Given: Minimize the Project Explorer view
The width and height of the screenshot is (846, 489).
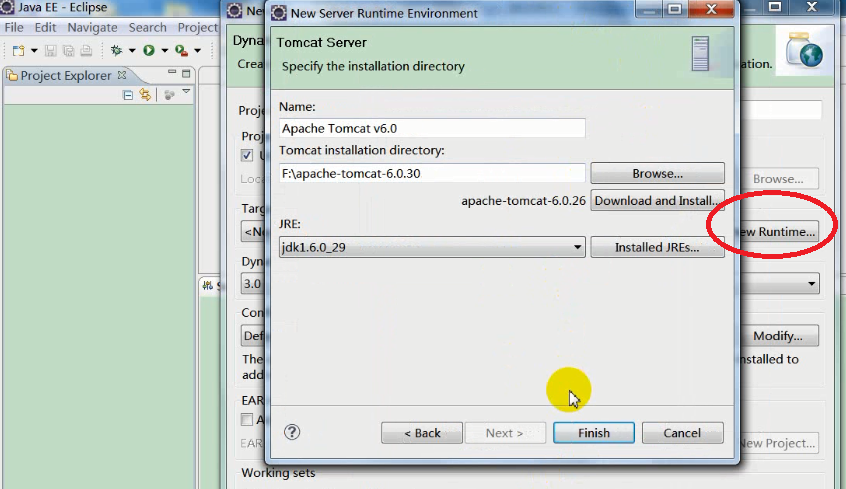Looking at the screenshot, I should (172, 72).
